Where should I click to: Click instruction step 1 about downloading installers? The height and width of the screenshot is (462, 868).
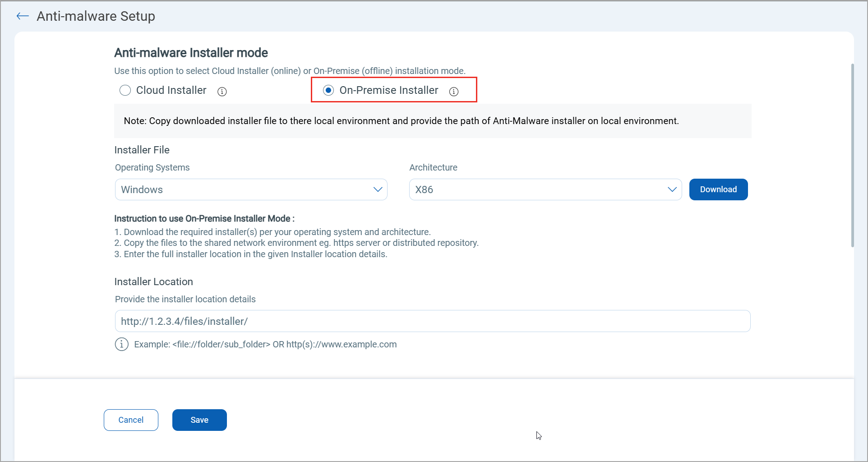pyautogui.click(x=272, y=232)
